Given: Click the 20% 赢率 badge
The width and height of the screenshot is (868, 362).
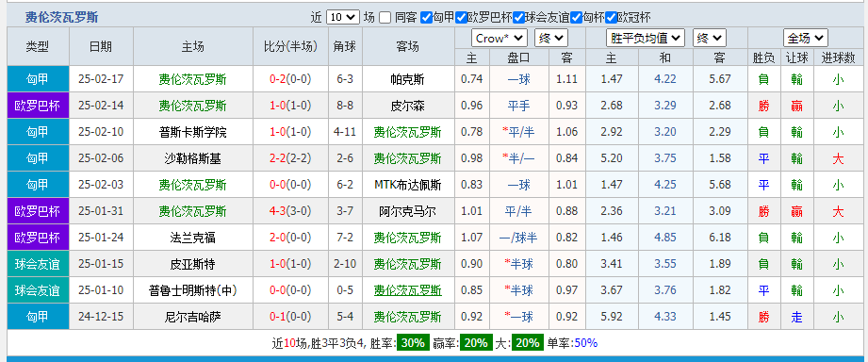Looking at the screenshot, I should pyautogui.click(x=476, y=343).
